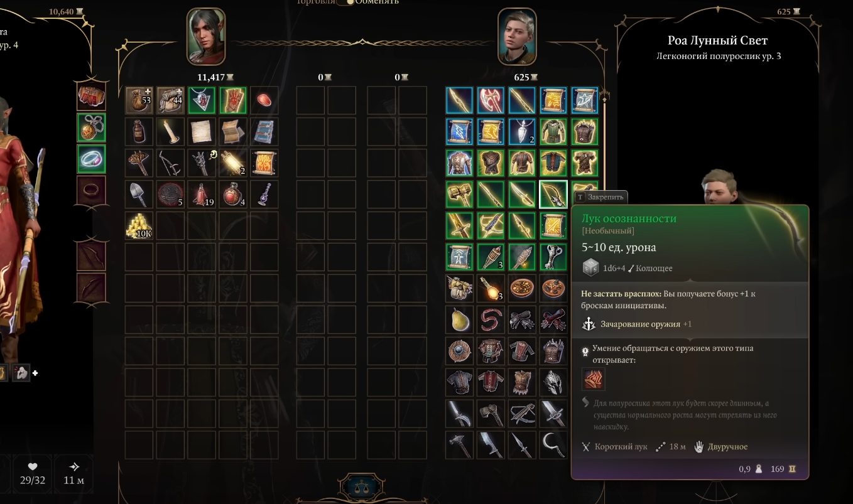
Task: Choose the sickle in trader's bottom row
Action: point(553,446)
